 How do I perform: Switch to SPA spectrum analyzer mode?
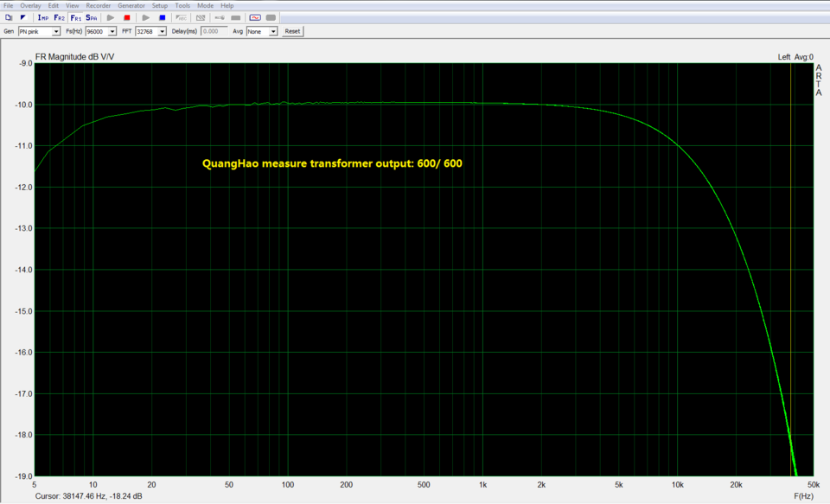point(91,17)
